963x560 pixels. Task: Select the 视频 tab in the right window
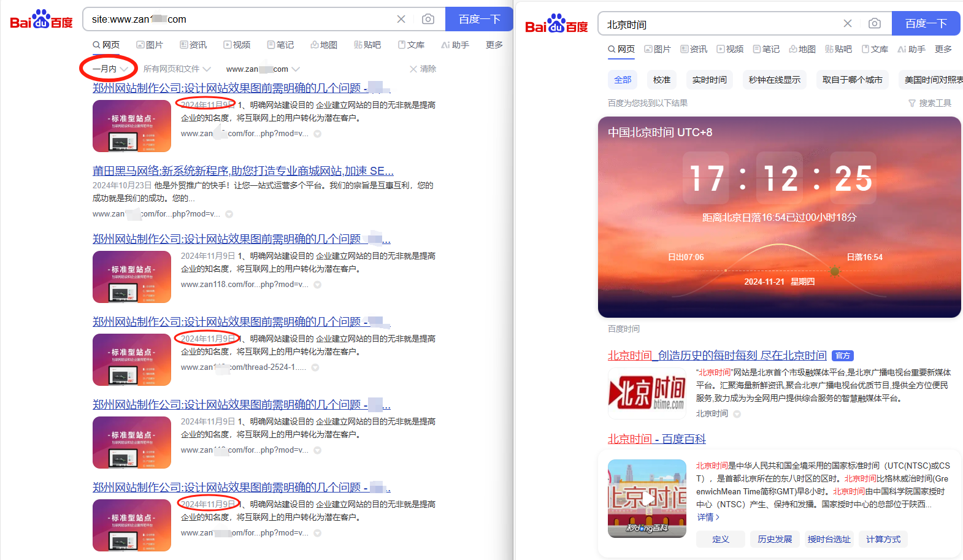point(730,49)
